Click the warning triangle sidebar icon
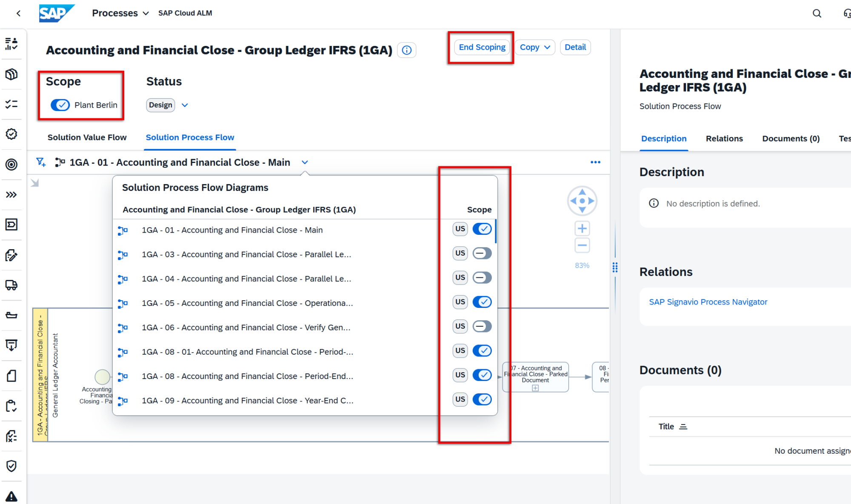This screenshot has height=504, width=851. (11, 496)
